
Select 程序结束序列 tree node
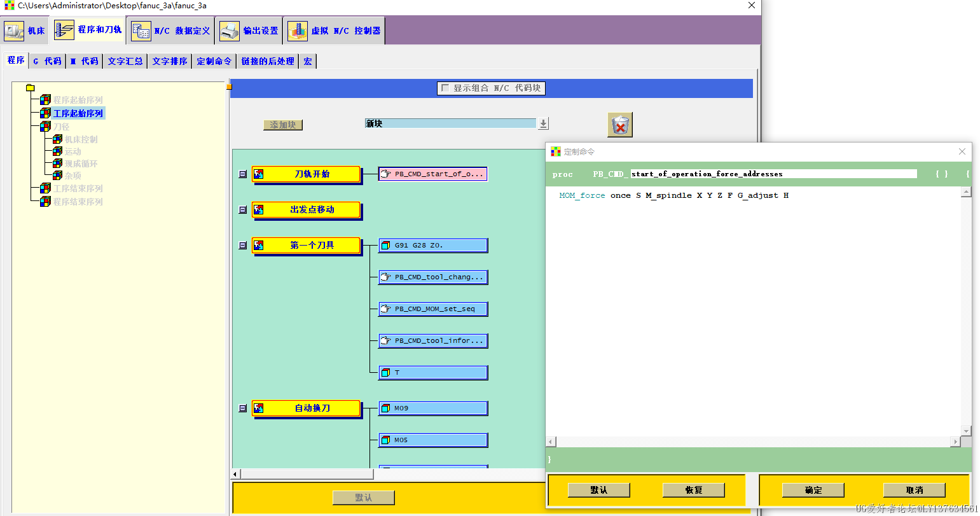click(x=78, y=202)
